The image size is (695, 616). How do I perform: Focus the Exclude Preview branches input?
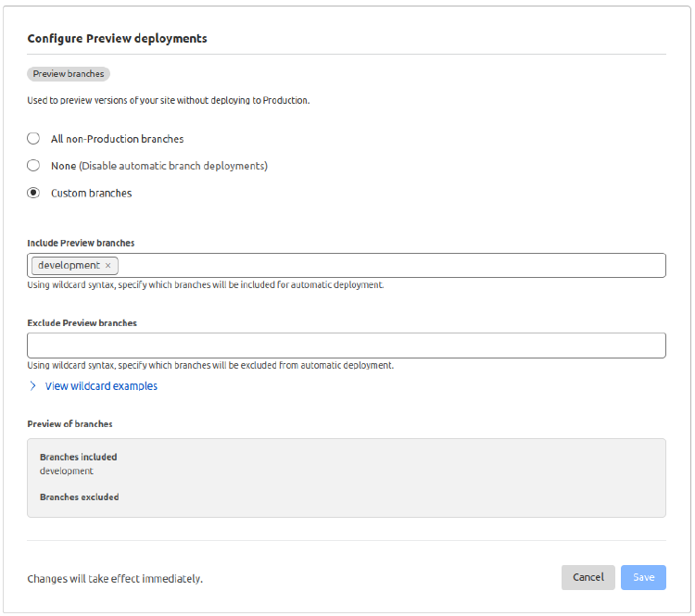[347, 346]
